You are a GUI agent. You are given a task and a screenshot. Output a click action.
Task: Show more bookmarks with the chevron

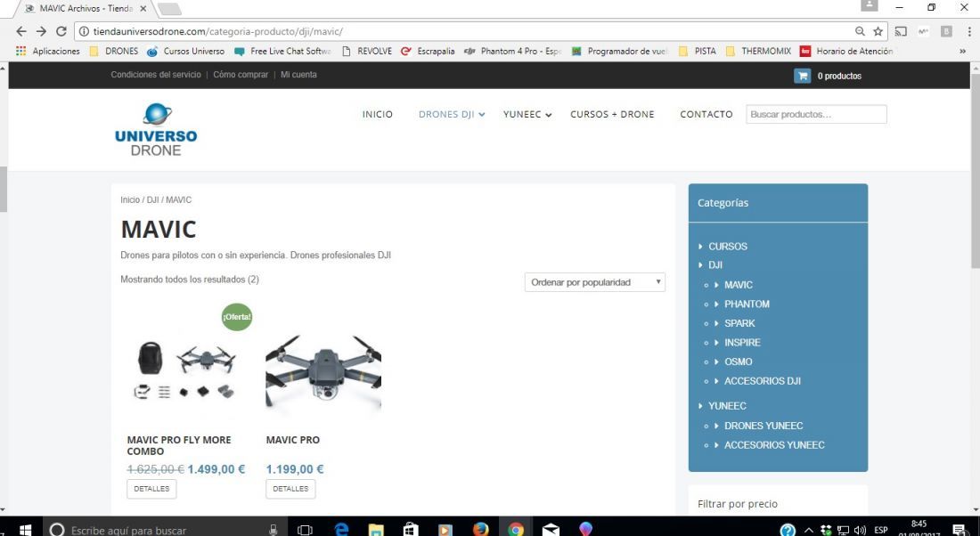point(962,52)
